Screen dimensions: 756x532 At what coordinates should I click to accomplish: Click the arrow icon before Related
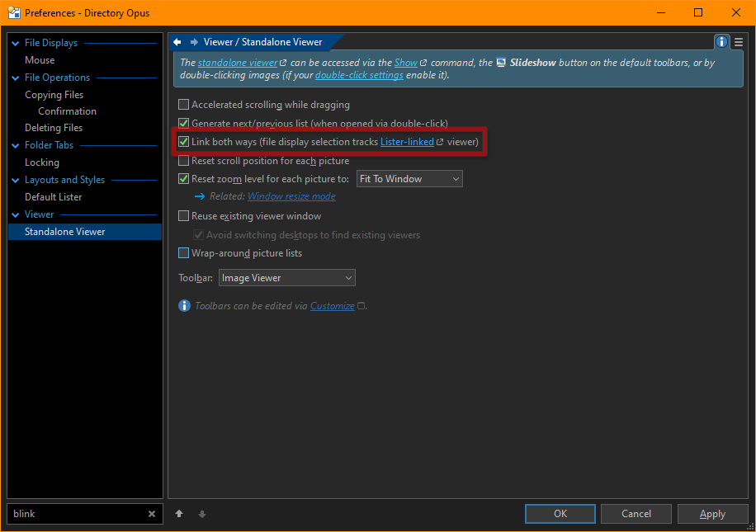click(200, 196)
